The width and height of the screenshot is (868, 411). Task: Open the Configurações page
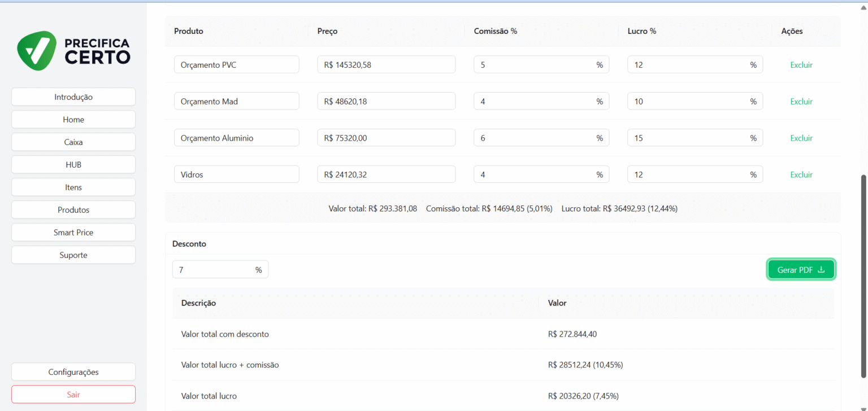coord(73,371)
